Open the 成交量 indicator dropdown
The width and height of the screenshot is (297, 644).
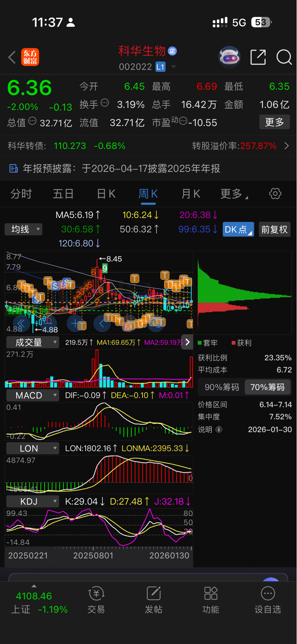click(32, 342)
